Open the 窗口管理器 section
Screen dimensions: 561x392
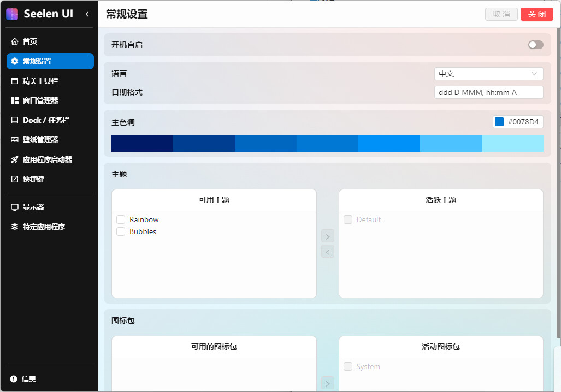(x=50, y=100)
